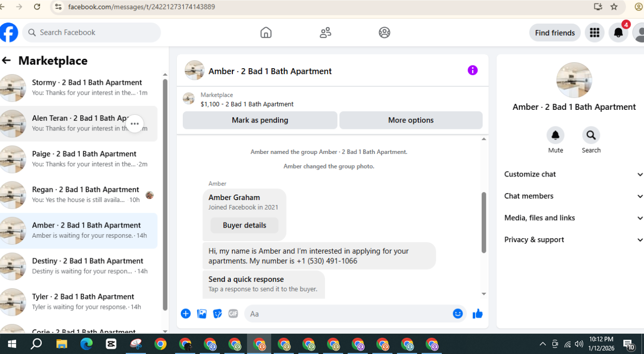The image size is (644, 354).
Task: Open Regan conversation in the list
Action: [79, 195]
